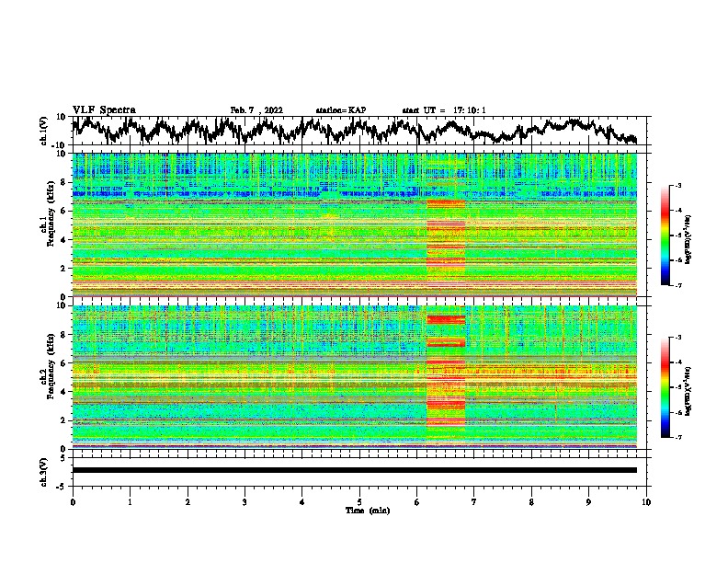Click the ch.2 colorbar log(PSD) unit label

point(688,391)
